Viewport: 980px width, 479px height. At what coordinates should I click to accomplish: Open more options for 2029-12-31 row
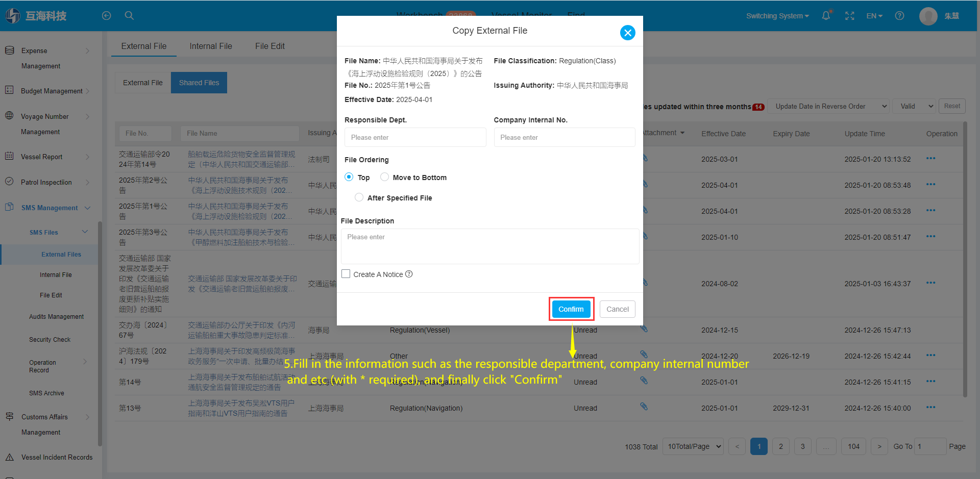pos(931,408)
